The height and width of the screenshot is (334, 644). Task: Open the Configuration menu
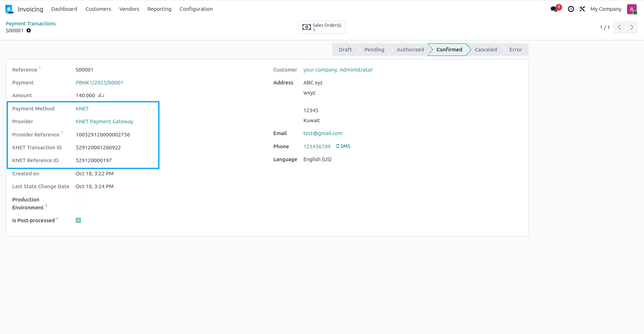[196, 9]
